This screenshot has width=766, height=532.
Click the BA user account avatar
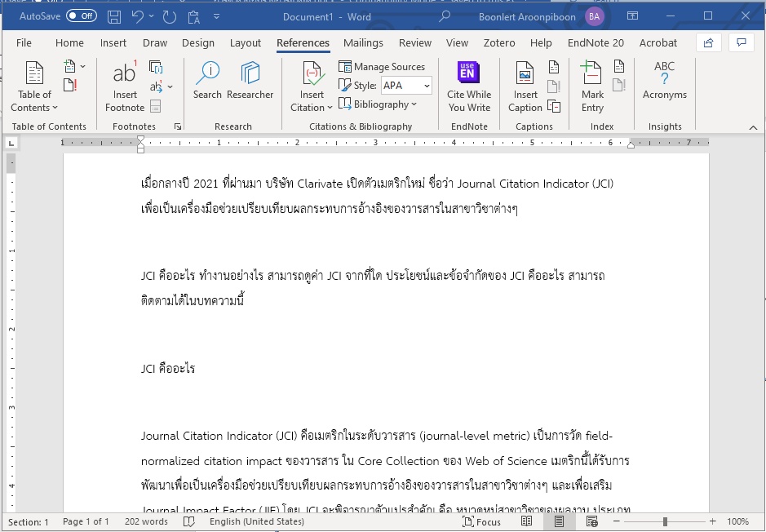click(x=594, y=16)
